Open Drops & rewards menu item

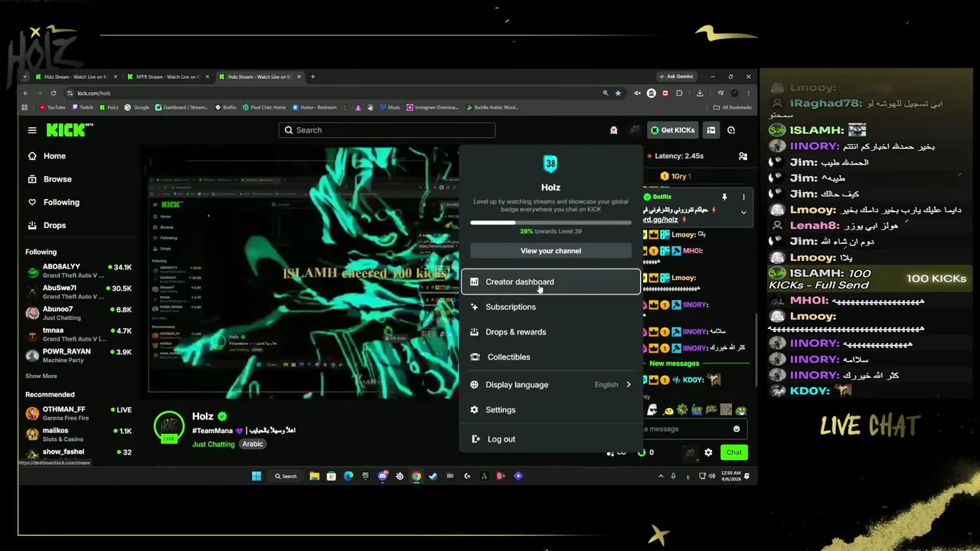550,332
